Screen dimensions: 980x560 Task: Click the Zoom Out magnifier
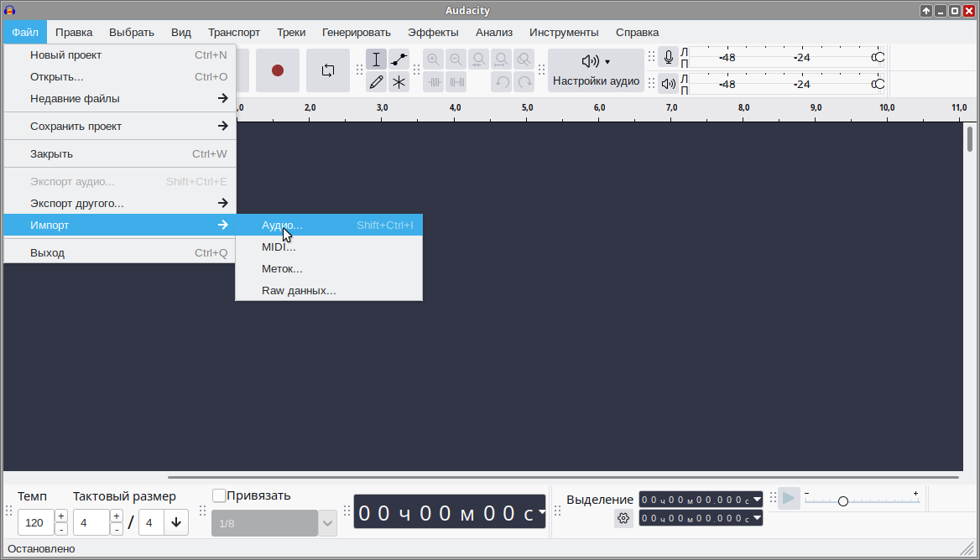(456, 60)
